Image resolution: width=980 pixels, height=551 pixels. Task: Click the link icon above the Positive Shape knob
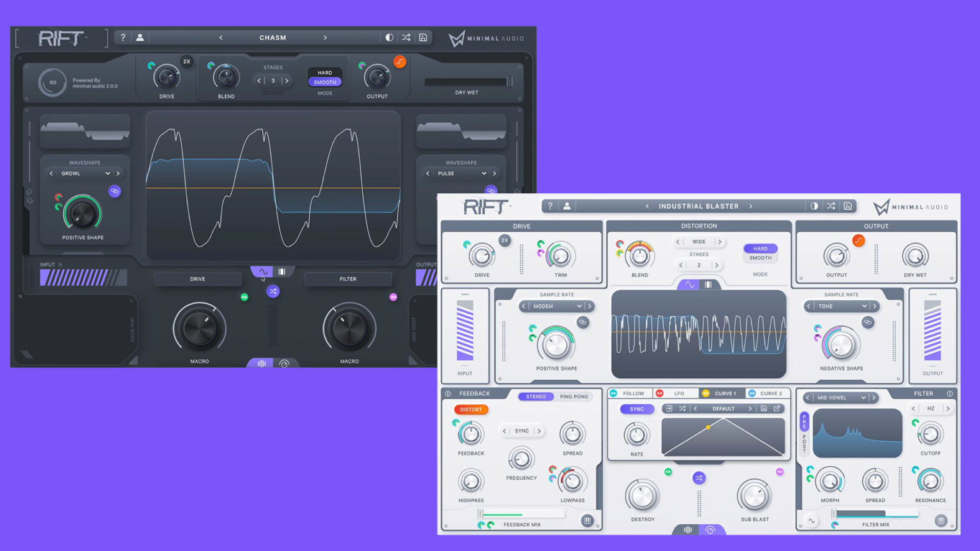click(x=584, y=322)
